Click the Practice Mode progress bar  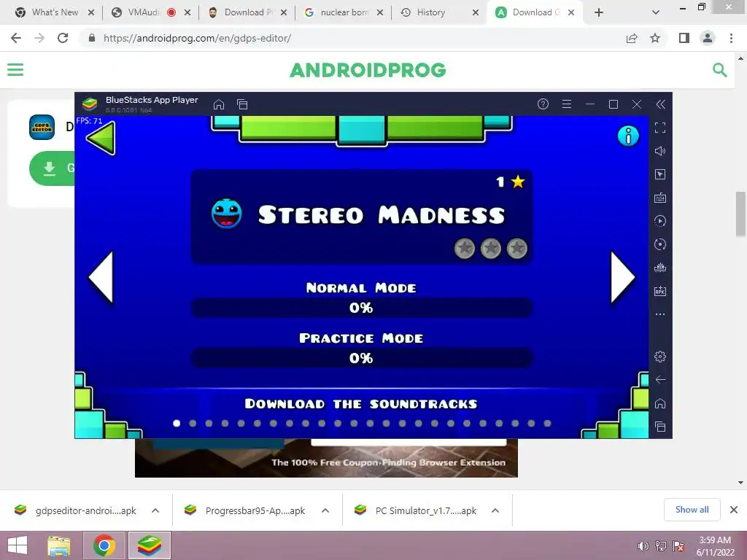click(x=362, y=358)
